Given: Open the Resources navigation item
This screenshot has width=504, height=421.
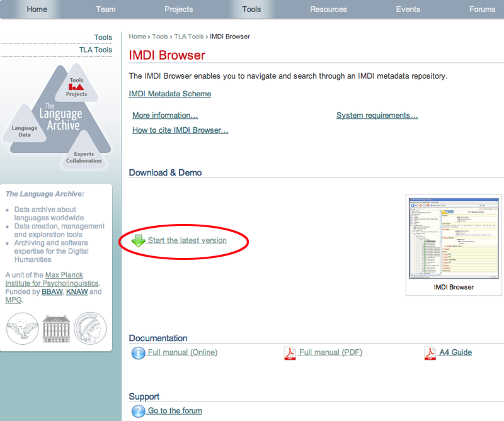Looking at the screenshot, I should pyautogui.click(x=328, y=9).
